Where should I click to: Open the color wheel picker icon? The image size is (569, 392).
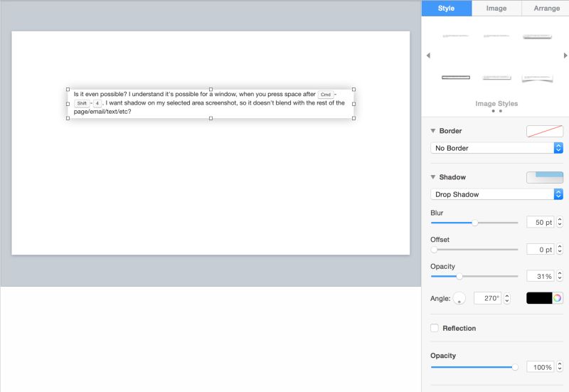[558, 298]
